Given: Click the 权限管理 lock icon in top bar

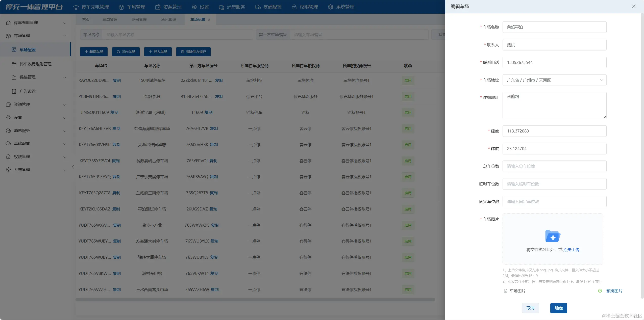Looking at the screenshot, I should pos(294,7).
